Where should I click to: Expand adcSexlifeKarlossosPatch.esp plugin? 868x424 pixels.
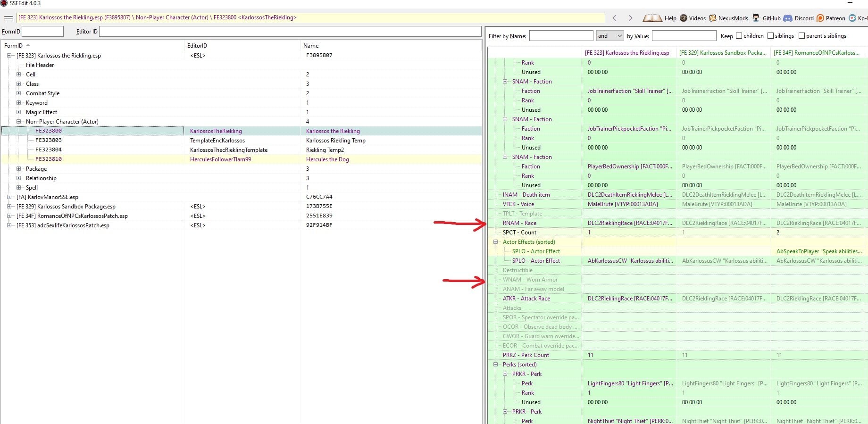9,225
